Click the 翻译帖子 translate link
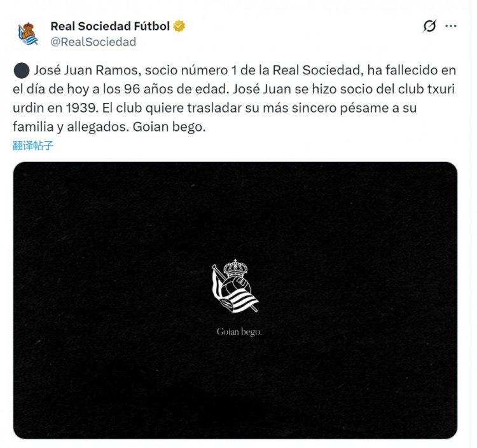Image resolution: width=477 pixels, height=448 pixels. click(33, 146)
